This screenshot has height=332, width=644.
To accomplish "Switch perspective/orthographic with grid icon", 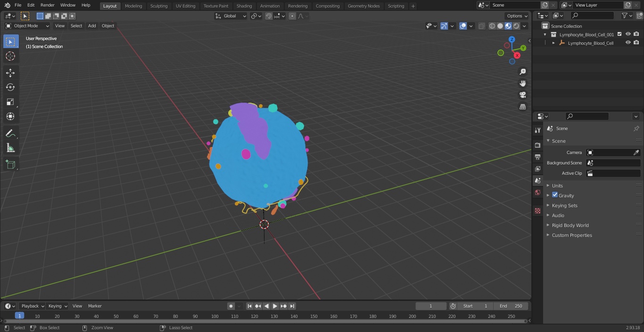I will tap(522, 106).
